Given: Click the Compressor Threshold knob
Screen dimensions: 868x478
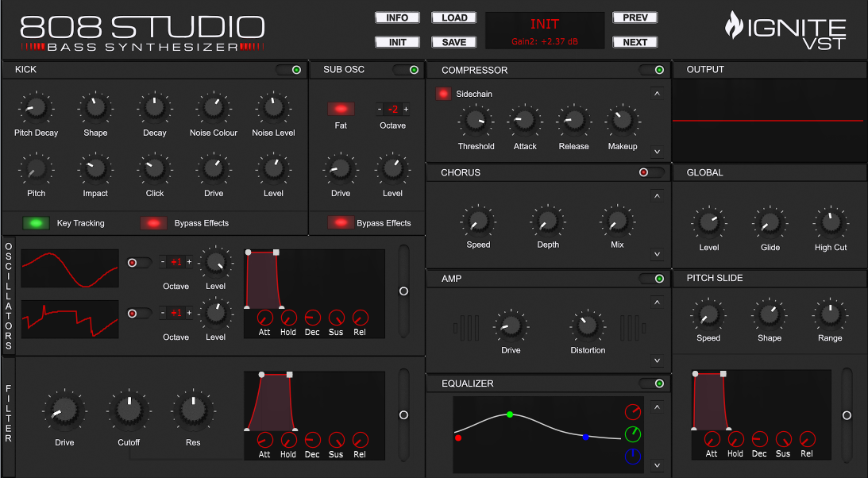Looking at the screenshot, I should coord(476,121).
